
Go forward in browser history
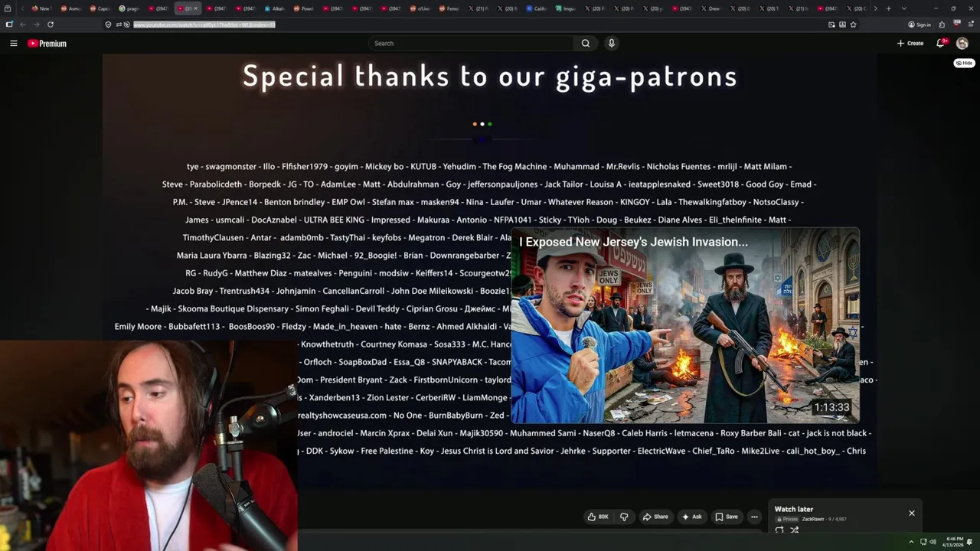click(36, 24)
